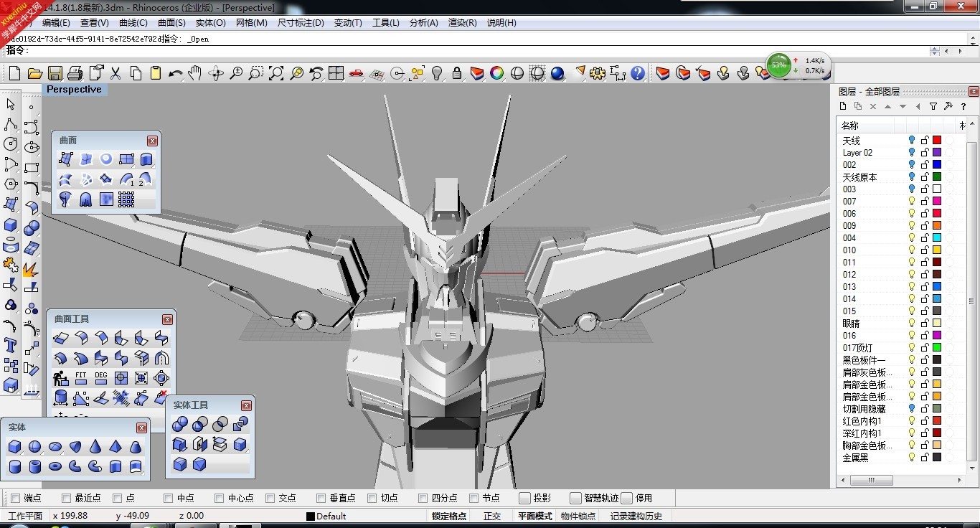Close the 曲面工具 floating panel
The image size is (980, 528).
[x=167, y=319]
